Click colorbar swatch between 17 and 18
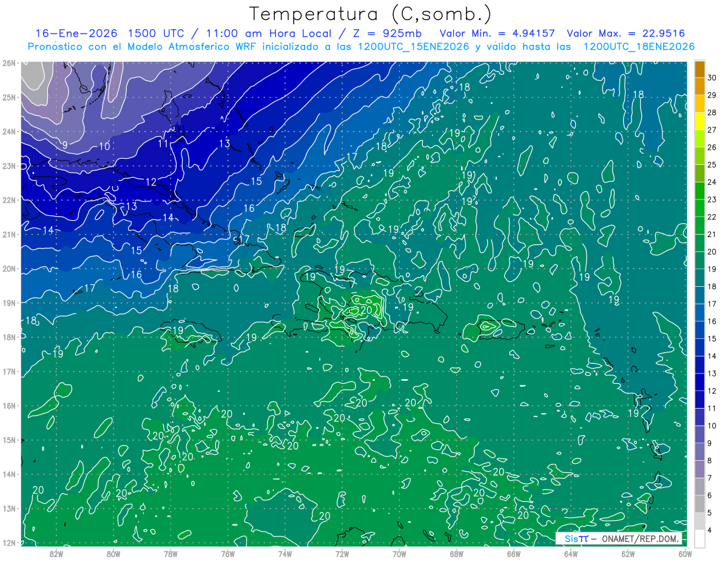The width and height of the screenshot is (728, 562). click(699, 295)
